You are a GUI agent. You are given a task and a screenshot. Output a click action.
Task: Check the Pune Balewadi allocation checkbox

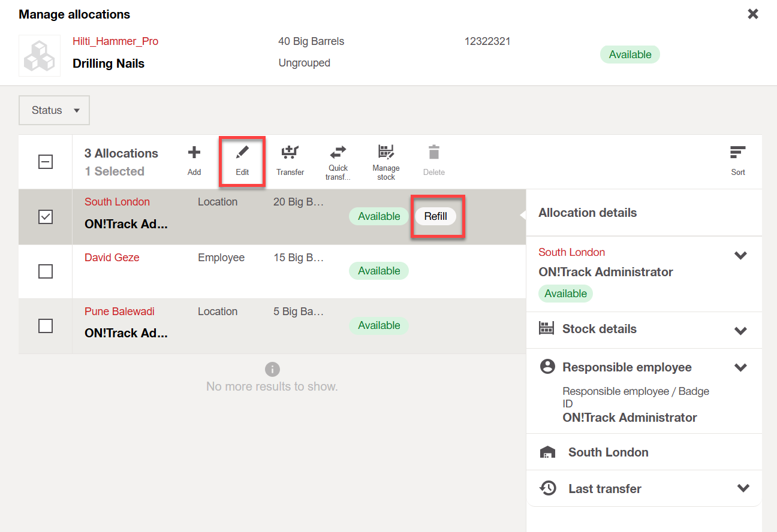46,326
